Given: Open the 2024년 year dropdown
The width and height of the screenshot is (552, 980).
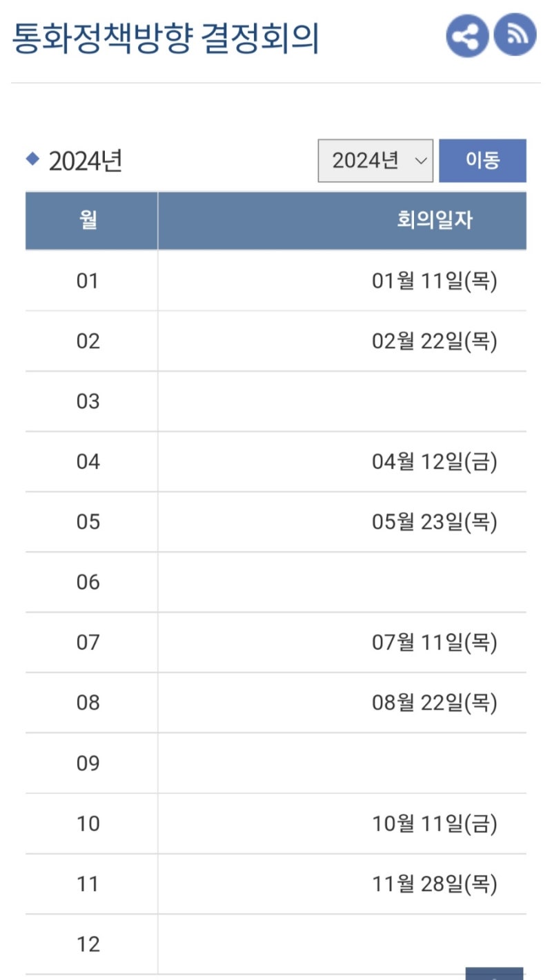Looking at the screenshot, I should coord(375,161).
